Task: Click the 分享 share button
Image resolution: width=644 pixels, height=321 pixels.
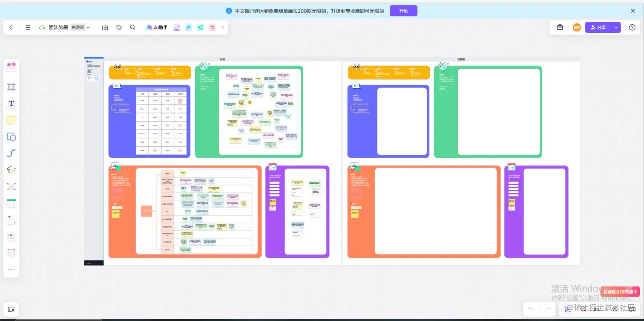Action: [598, 27]
